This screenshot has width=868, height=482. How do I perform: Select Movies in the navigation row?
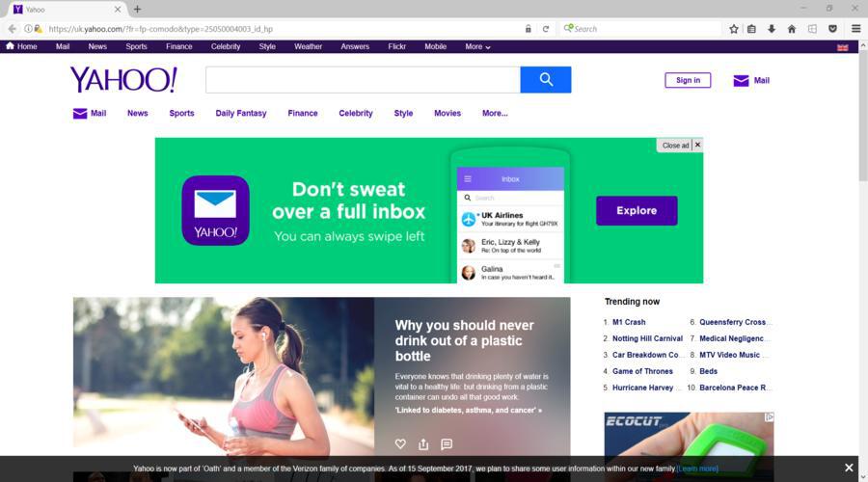[448, 113]
